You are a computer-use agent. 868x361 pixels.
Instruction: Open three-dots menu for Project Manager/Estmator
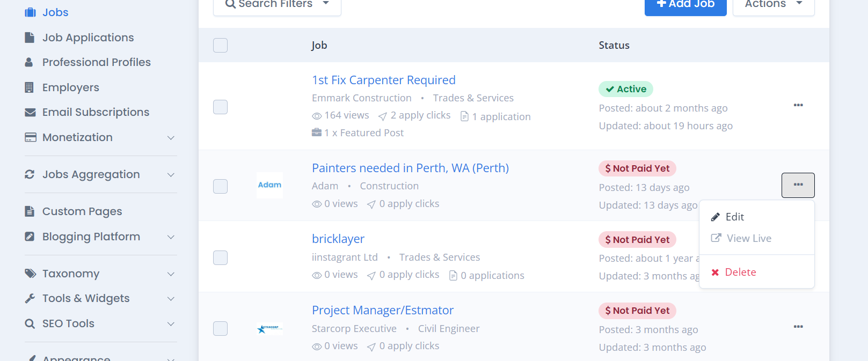(x=798, y=327)
